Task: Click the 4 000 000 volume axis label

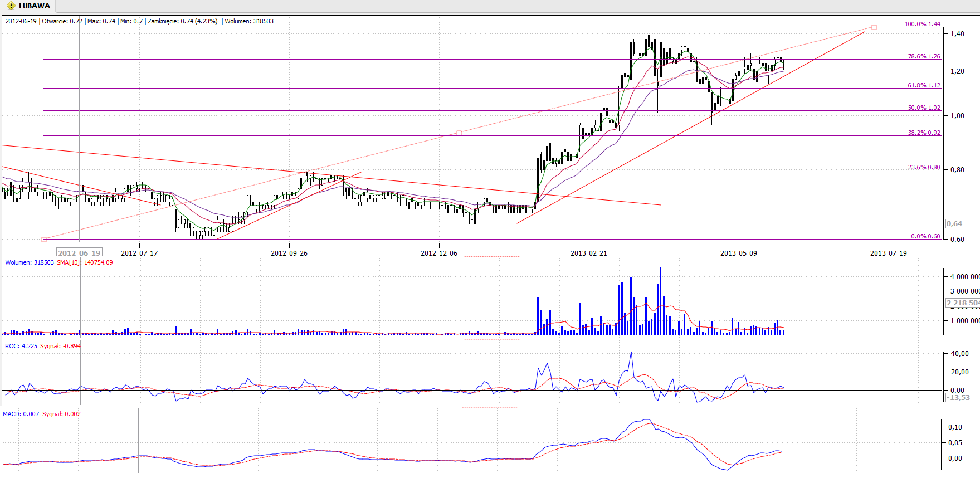Action: 964,277
